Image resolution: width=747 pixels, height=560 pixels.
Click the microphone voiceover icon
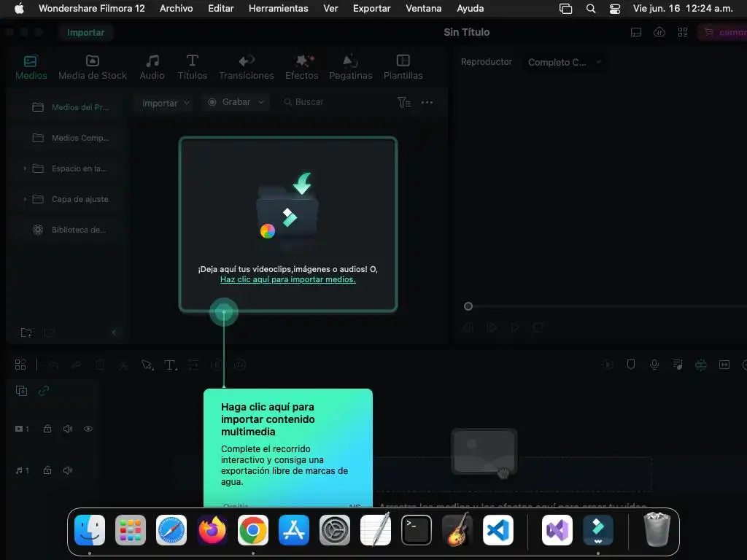pyautogui.click(x=654, y=365)
